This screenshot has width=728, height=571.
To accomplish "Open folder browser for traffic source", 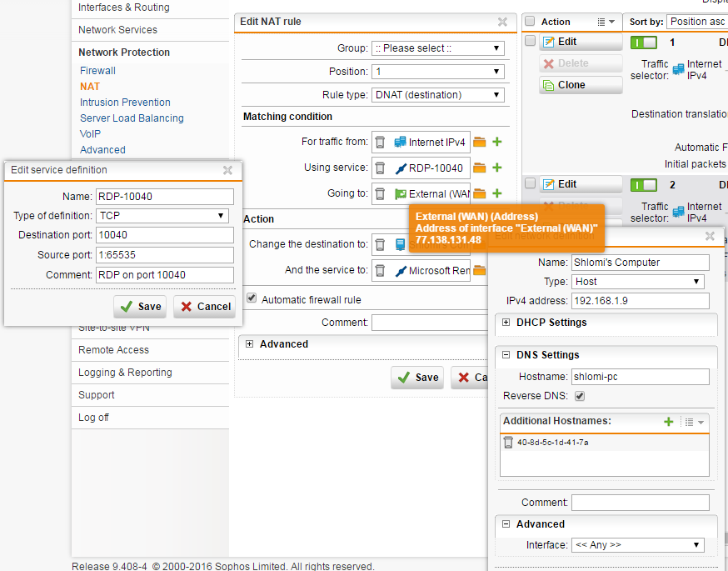I will click(x=480, y=143).
